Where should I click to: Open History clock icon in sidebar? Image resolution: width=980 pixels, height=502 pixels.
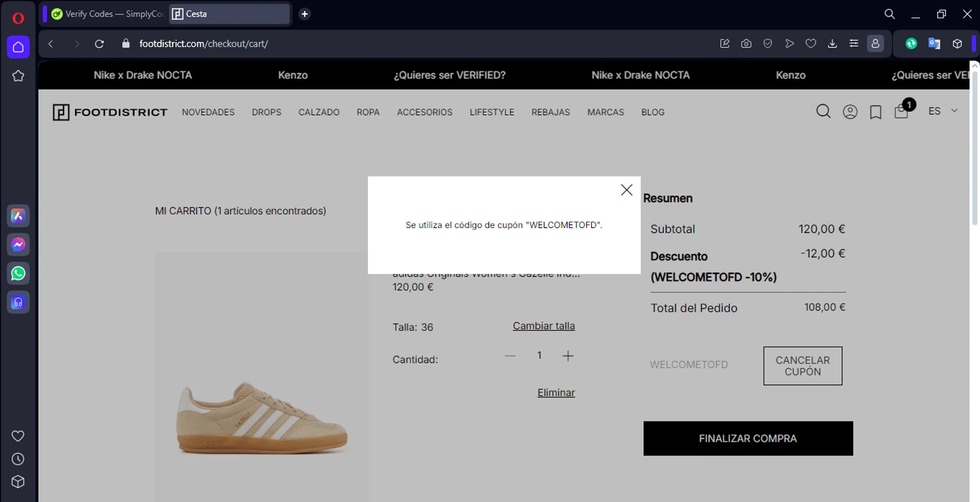[18, 459]
